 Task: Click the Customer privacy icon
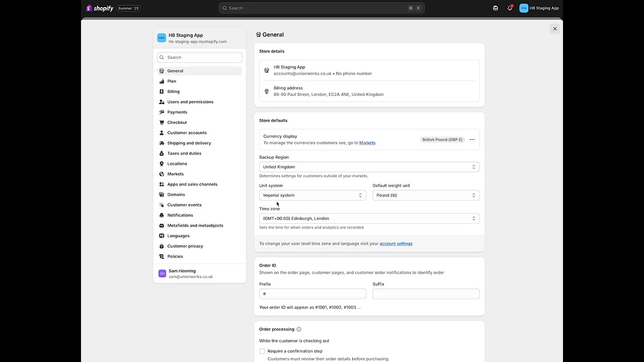[x=162, y=246]
